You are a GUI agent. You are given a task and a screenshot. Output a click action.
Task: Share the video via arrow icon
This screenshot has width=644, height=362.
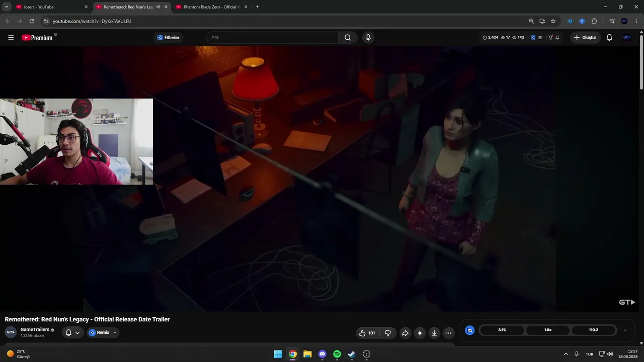pos(405,333)
